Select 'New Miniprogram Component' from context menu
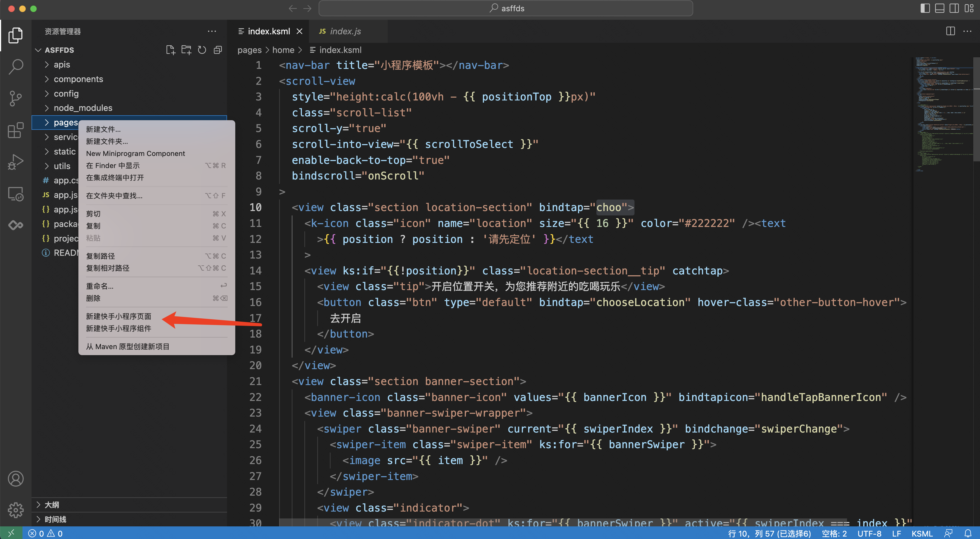This screenshot has height=539, width=980. [x=135, y=153]
